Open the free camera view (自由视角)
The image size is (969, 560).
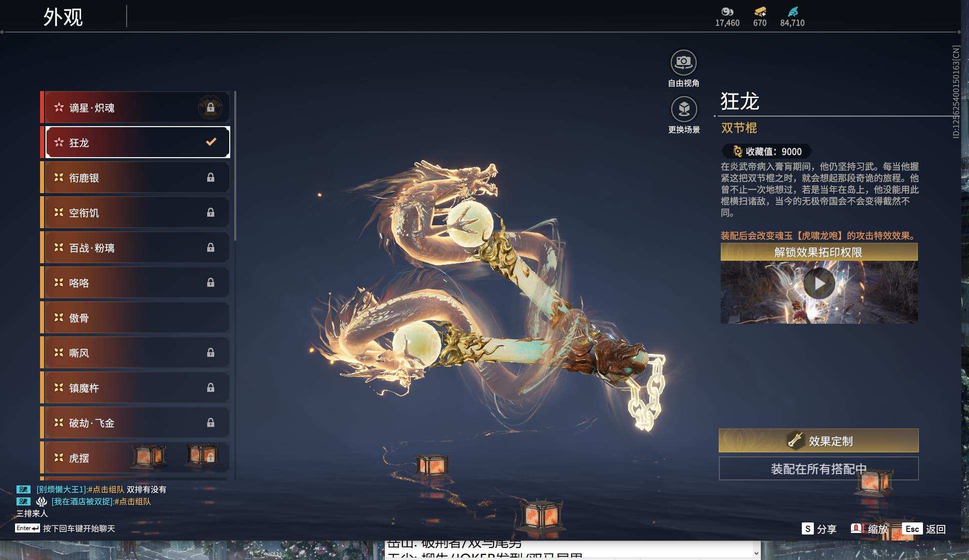pyautogui.click(x=683, y=63)
